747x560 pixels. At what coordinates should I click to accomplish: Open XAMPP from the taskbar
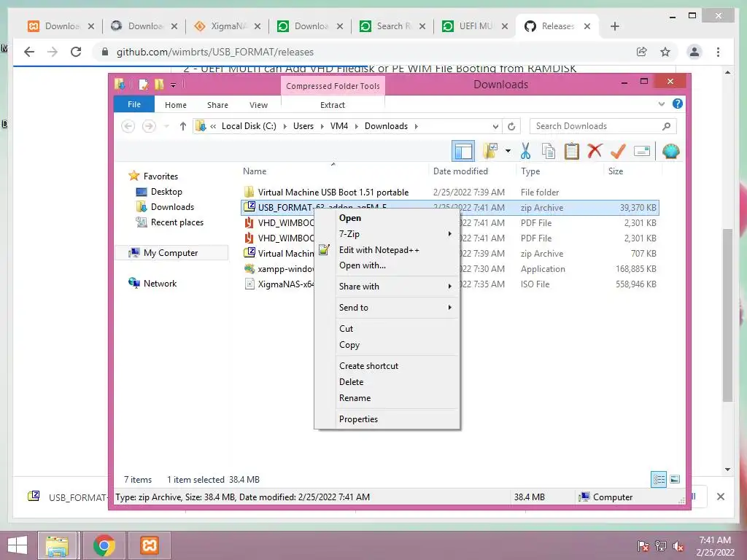click(x=149, y=545)
